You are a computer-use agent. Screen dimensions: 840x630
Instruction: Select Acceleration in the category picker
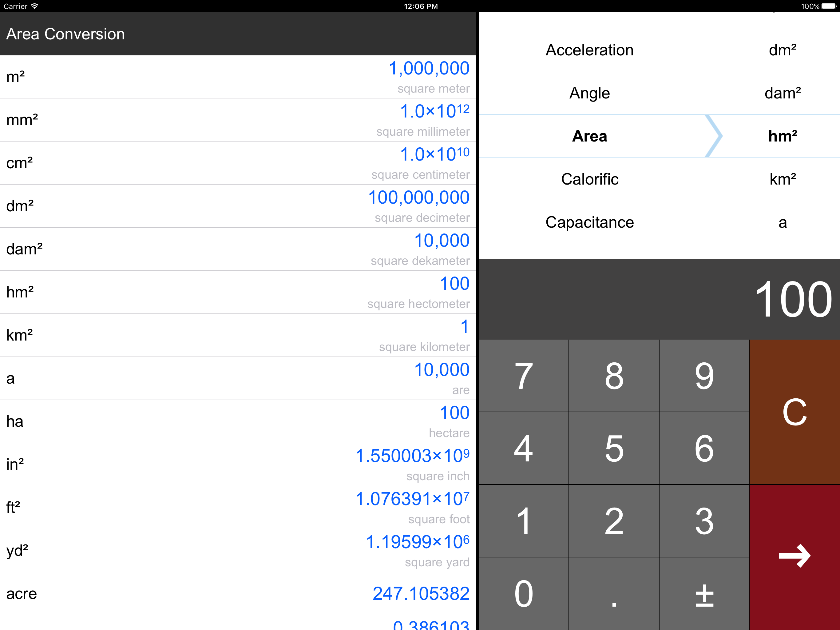tap(589, 50)
